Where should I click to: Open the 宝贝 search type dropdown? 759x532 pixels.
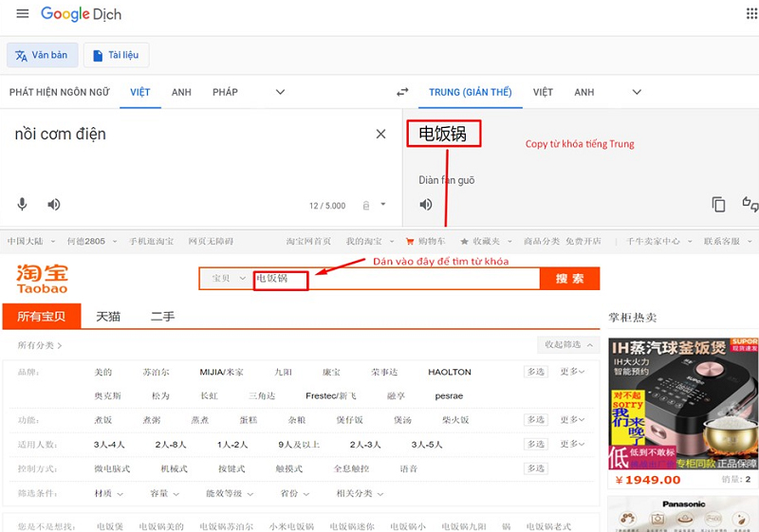point(229,278)
